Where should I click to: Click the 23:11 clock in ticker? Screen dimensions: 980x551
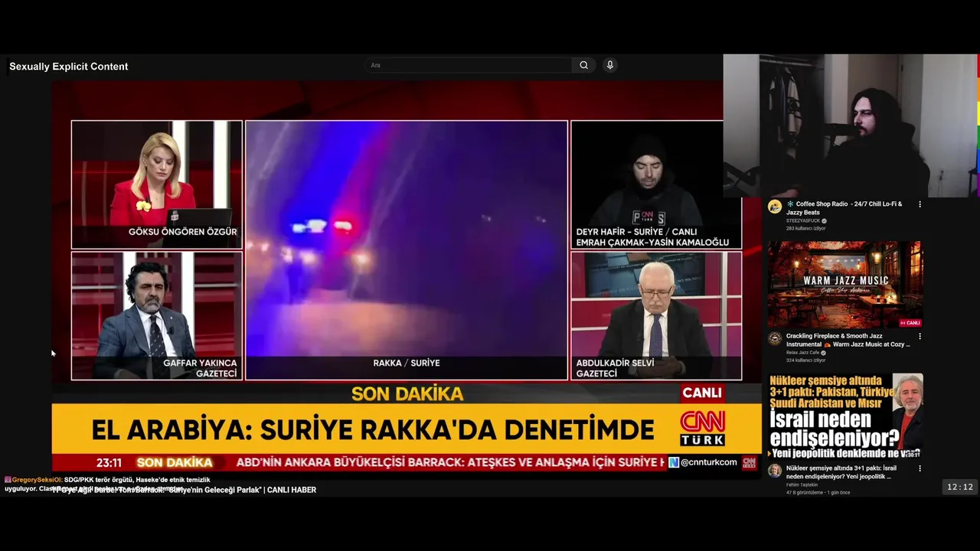point(109,463)
